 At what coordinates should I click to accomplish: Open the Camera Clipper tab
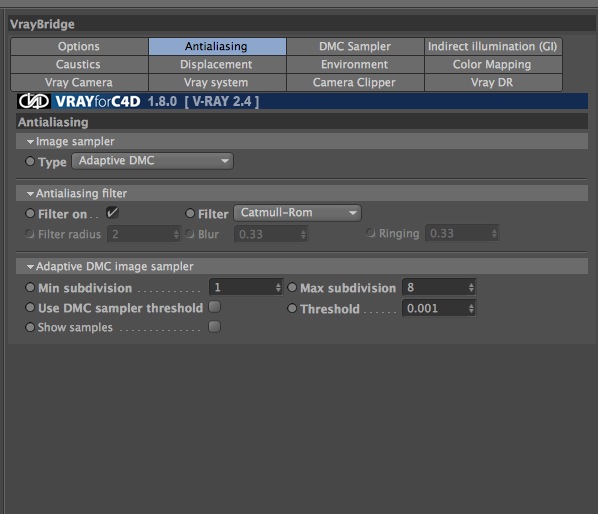click(x=355, y=82)
